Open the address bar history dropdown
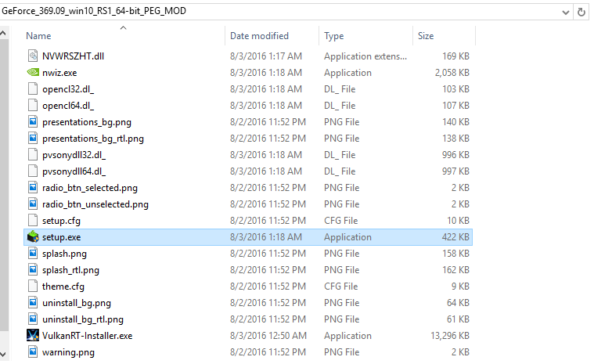594x364 pixels. coord(566,12)
